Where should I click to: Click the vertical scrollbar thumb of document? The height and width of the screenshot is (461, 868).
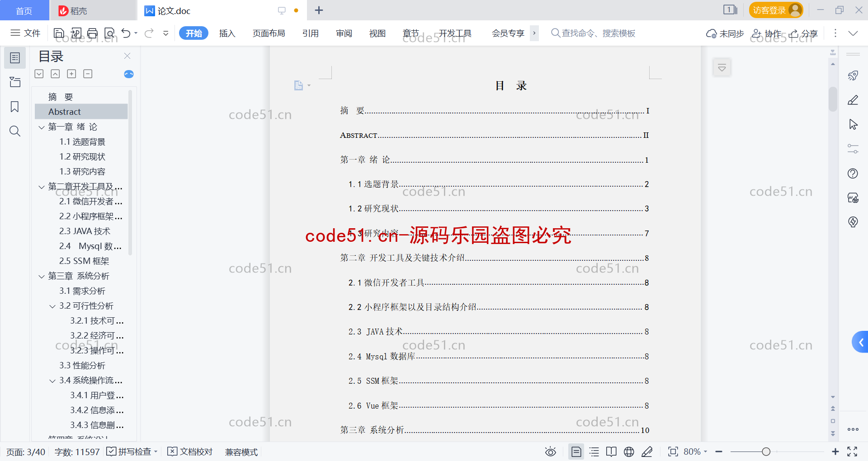pos(833,99)
